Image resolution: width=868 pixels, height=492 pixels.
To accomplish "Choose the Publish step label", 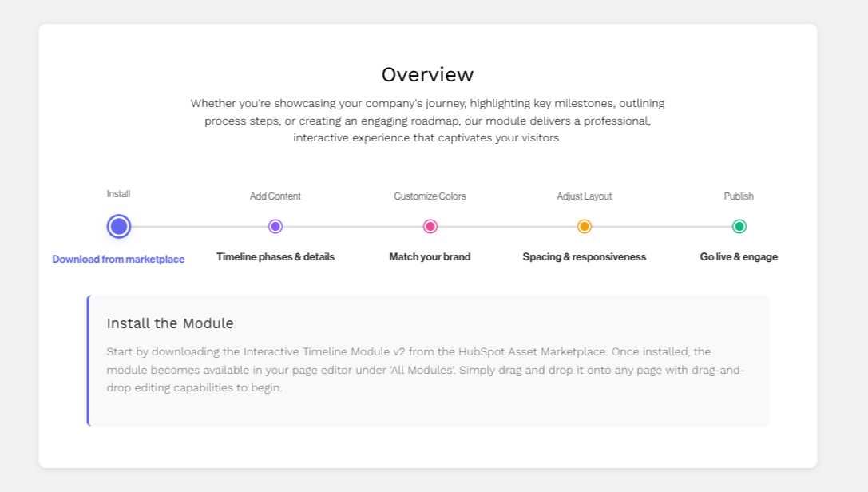I will click(739, 196).
